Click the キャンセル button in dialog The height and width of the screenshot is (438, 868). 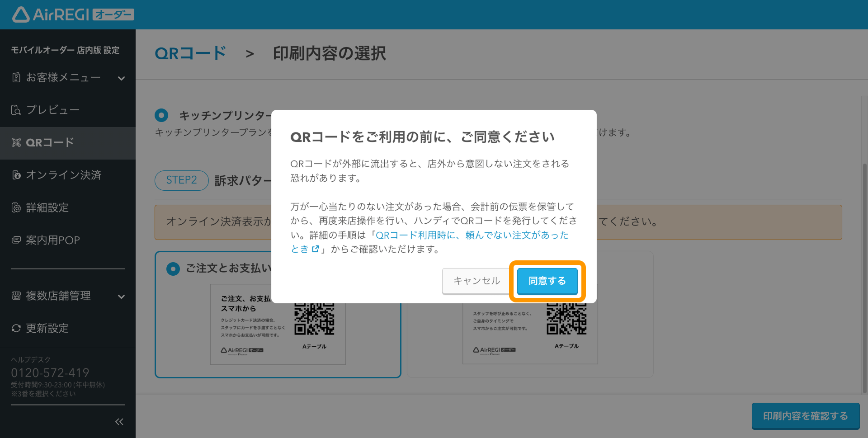tap(476, 281)
